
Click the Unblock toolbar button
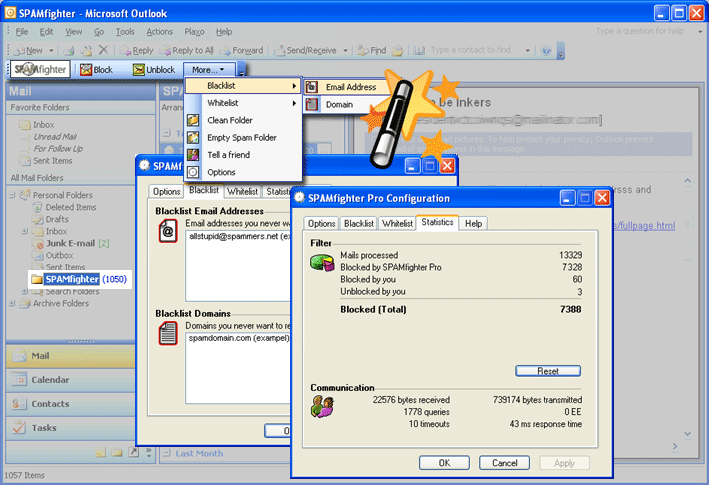[x=154, y=70]
